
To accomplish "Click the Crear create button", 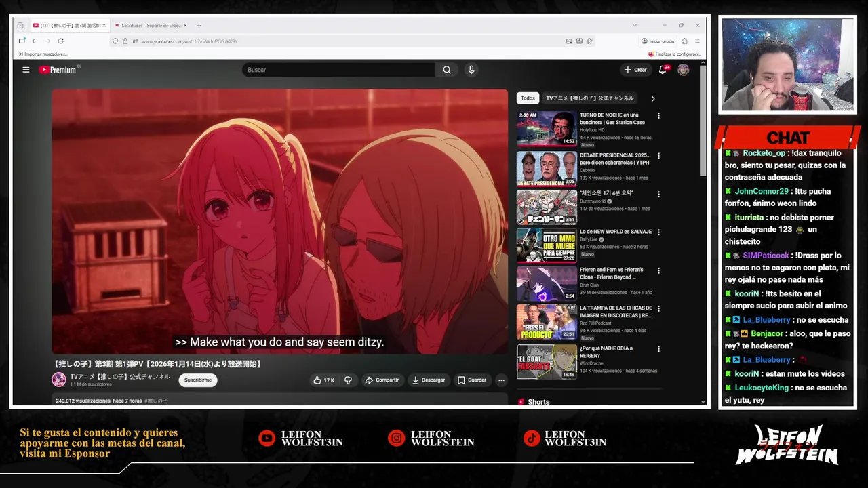I will [x=636, y=70].
